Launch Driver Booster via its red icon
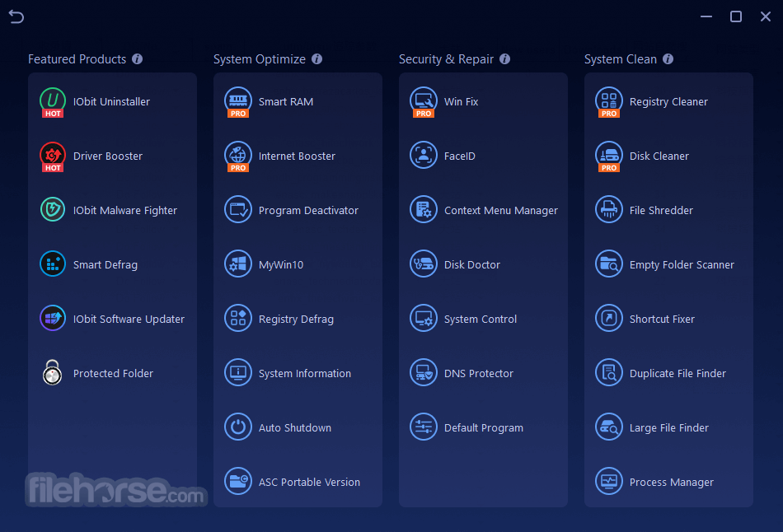 tap(53, 156)
